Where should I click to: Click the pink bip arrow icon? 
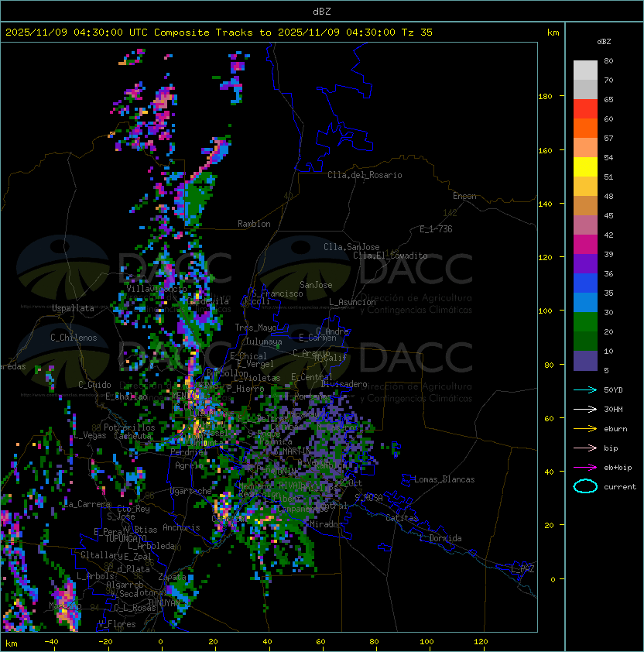tap(585, 448)
